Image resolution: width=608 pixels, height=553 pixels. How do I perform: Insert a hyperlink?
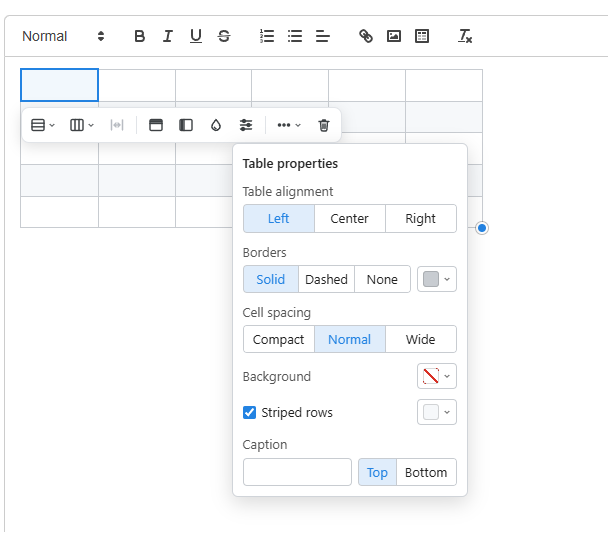(x=366, y=36)
